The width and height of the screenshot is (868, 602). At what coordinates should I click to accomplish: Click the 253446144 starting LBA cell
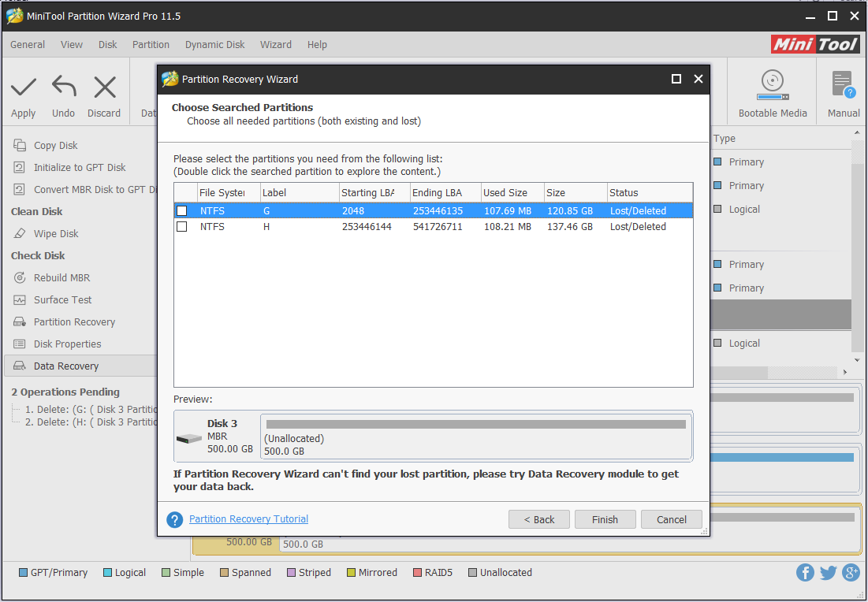[x=367, y=227]
